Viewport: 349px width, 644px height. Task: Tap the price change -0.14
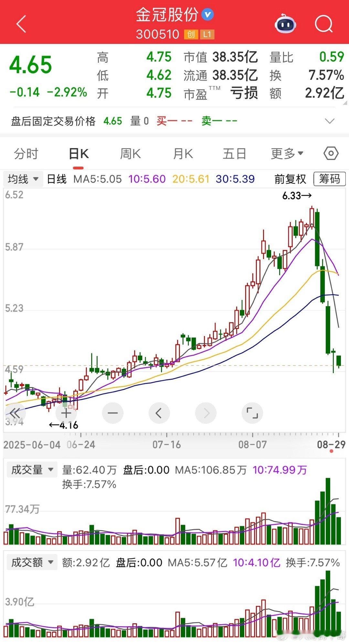tap(25, 92)
